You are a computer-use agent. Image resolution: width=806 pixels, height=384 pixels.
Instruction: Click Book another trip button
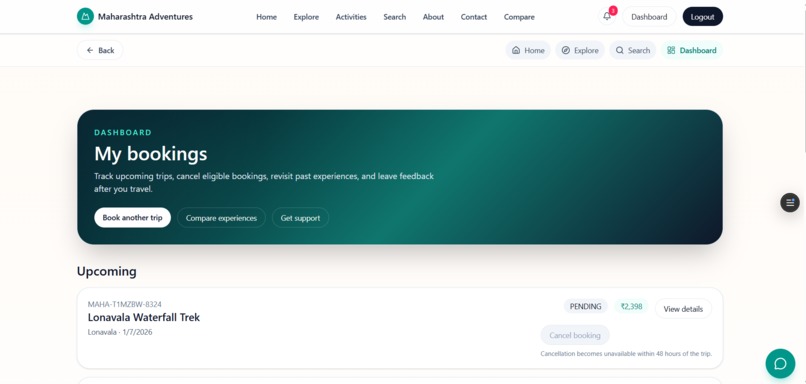click(x=133, y=217)
